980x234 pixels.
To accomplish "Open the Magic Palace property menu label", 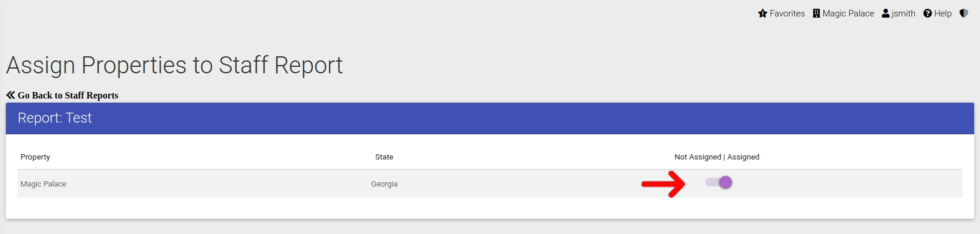I will (848, 13).
